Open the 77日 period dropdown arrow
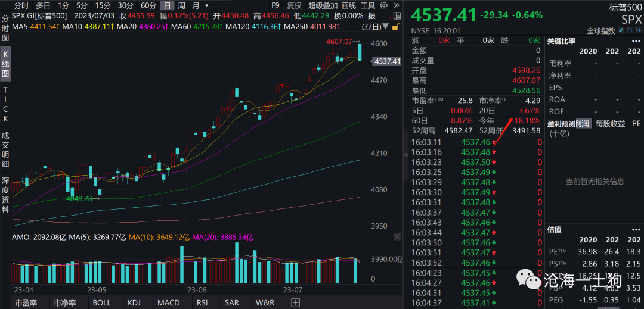Viewport: 644px width, 309px height. click(385, 27)
